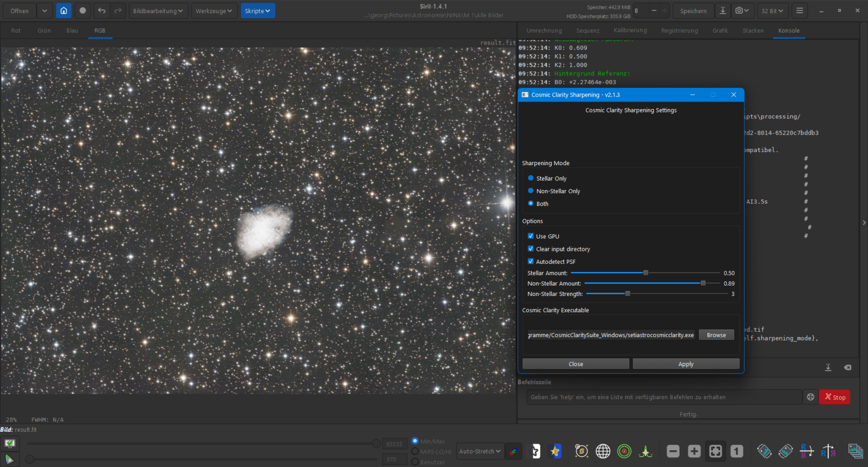868x467 pixels.
Task: Toggle the Autodetect PSF checkbox
Action: point(531,261)
